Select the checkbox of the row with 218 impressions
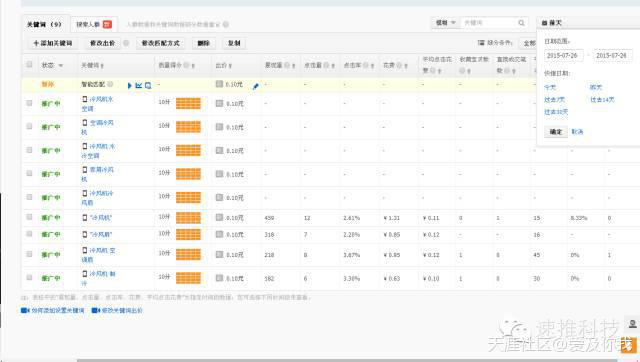 click(x=29, y=254)
